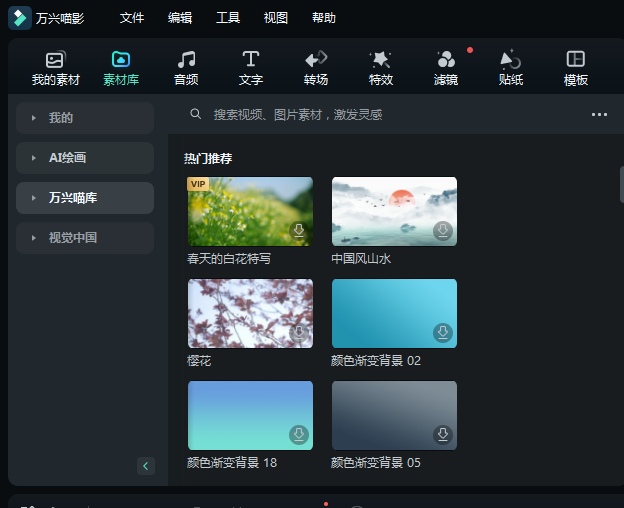
Task: Open the 转场 transitions panel
Action: (316, 68)
